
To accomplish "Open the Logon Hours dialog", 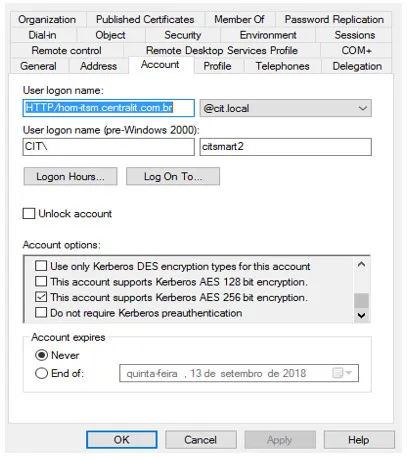I will point(70,176).
